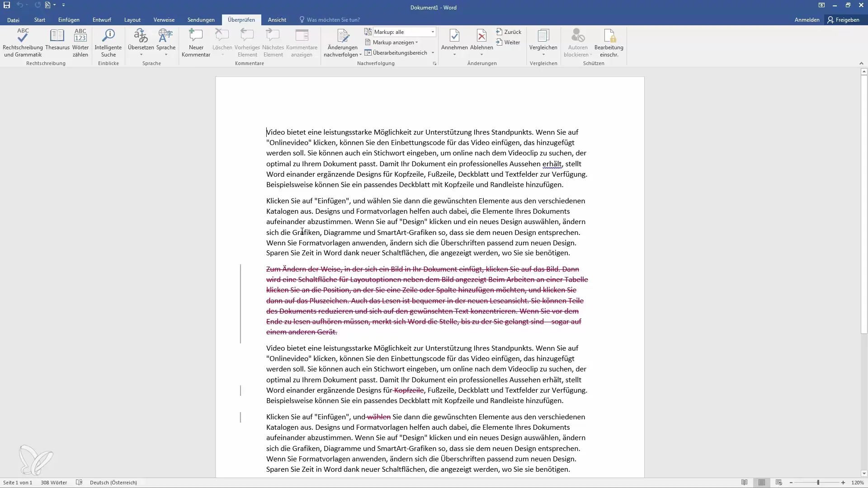Switch to Lesemodus view icon
The width and height of the screenshot is (868, 488).
click(744, 483)
